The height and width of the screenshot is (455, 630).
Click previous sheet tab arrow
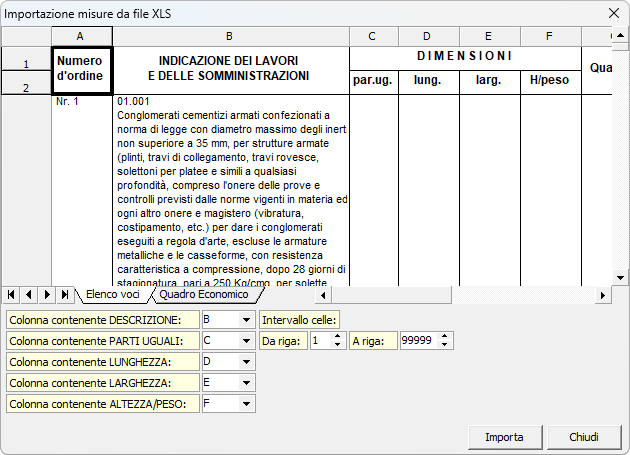29,295
